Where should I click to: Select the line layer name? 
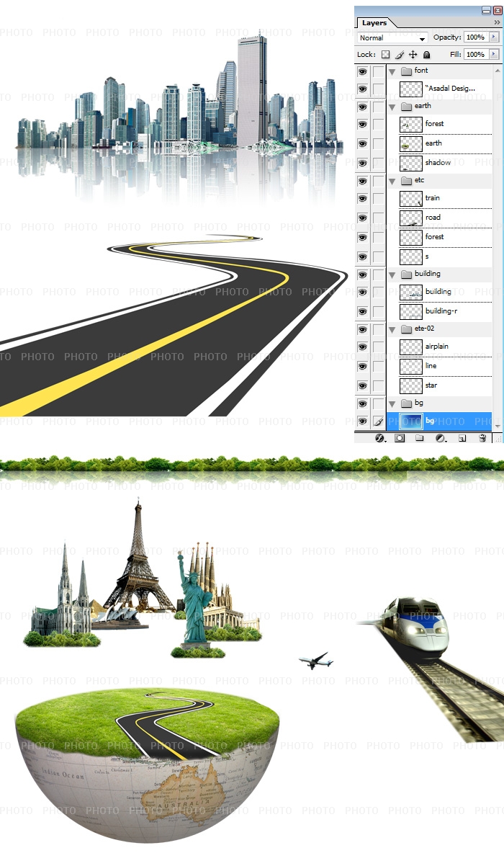pyautogui.click(x=431, y=365)
